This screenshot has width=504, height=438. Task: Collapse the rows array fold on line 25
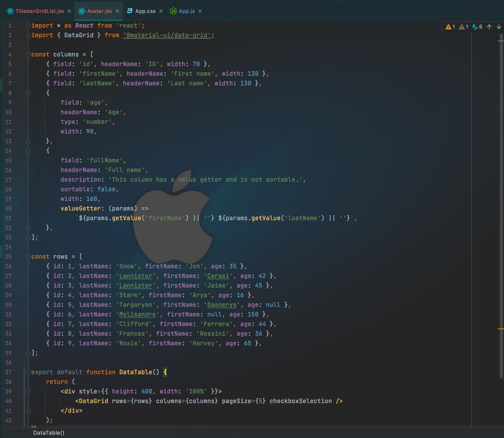point(28,257)
